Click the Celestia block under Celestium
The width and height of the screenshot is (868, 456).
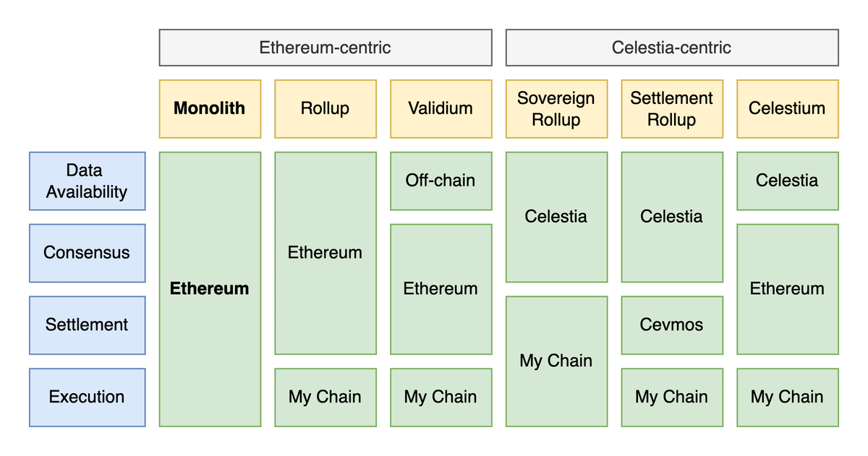pos(788,181)
